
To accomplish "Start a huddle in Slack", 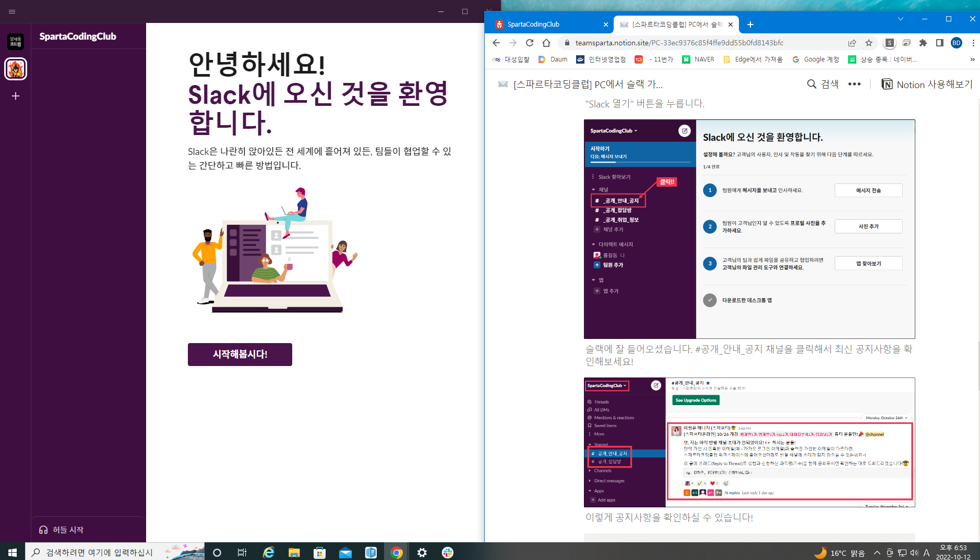I will point(62,530).
